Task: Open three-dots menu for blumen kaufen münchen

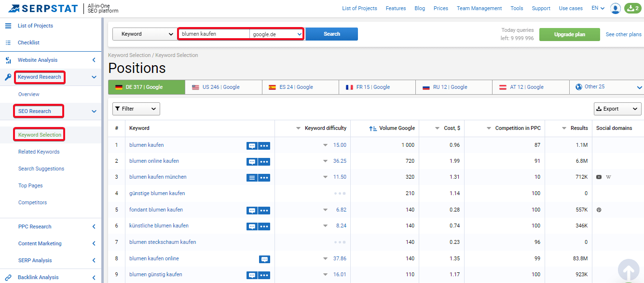Action: click(x=264, y=178)
